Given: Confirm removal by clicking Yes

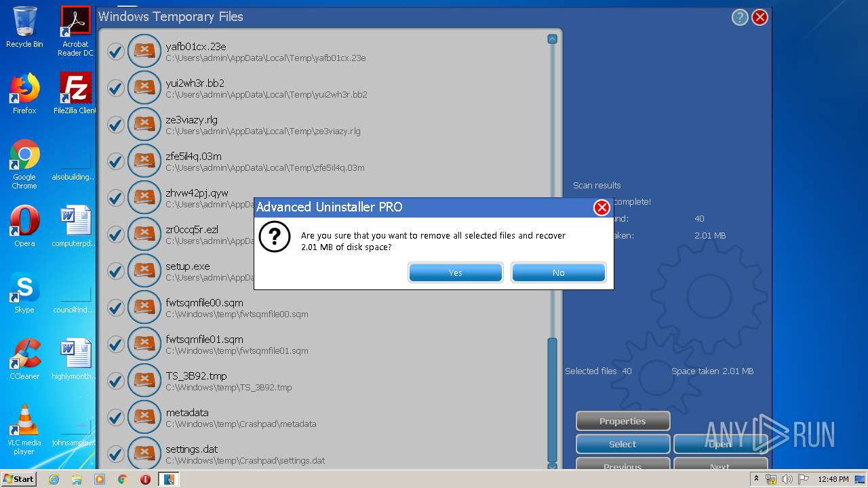Looking at the screenshot, I should click(x=455, y=272).
